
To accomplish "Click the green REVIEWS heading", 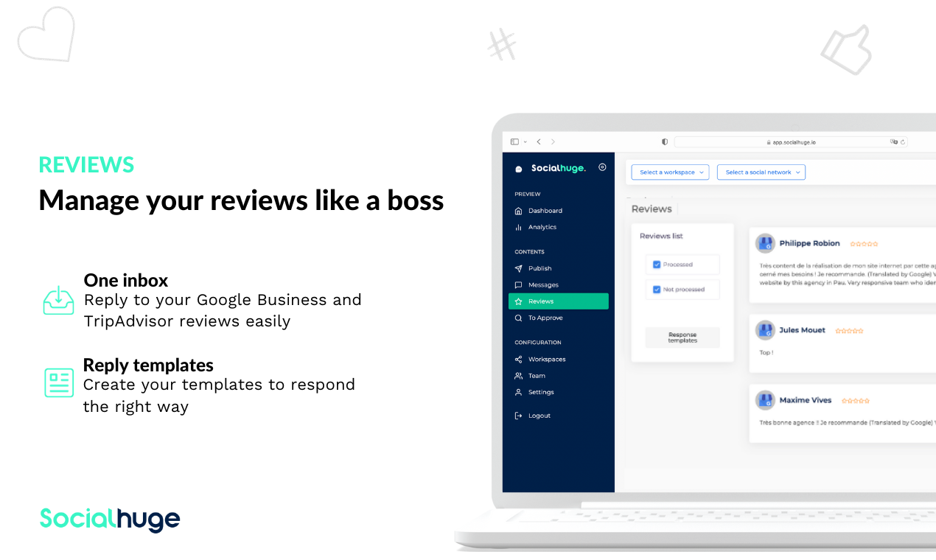I will click(x=86, y=165).
